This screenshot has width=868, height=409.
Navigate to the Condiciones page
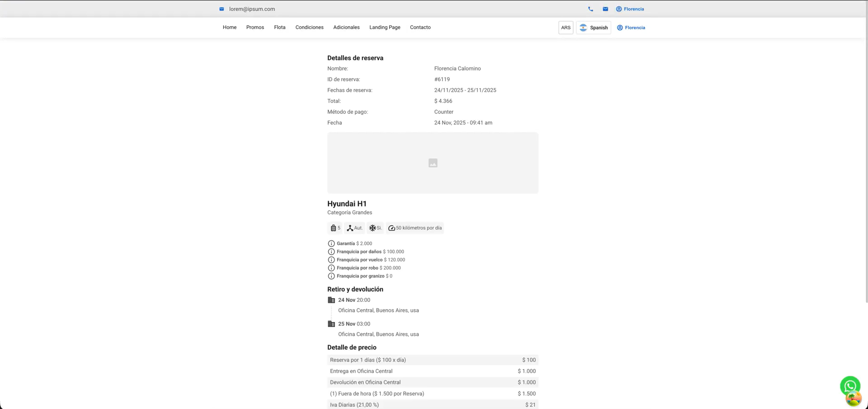[x=309, y=28]
